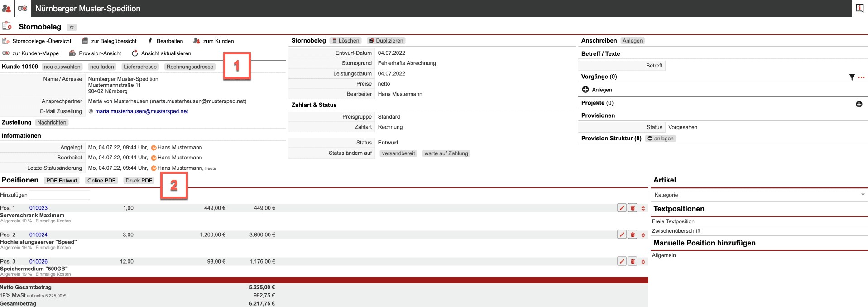
Task: Click the Hinzufügen input field
Action: 59,195
